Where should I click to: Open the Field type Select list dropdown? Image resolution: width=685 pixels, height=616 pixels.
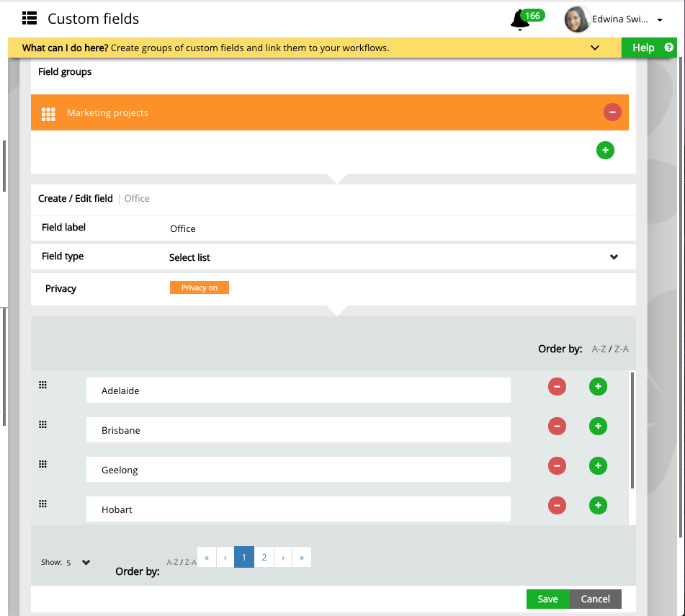(x=393, y=257)
